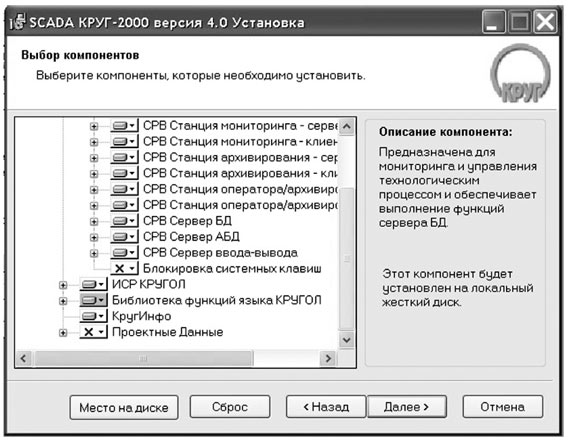
Task: Expand the Библиотека функций языка КРУГОЛ node
Action: tap(63, 301)
